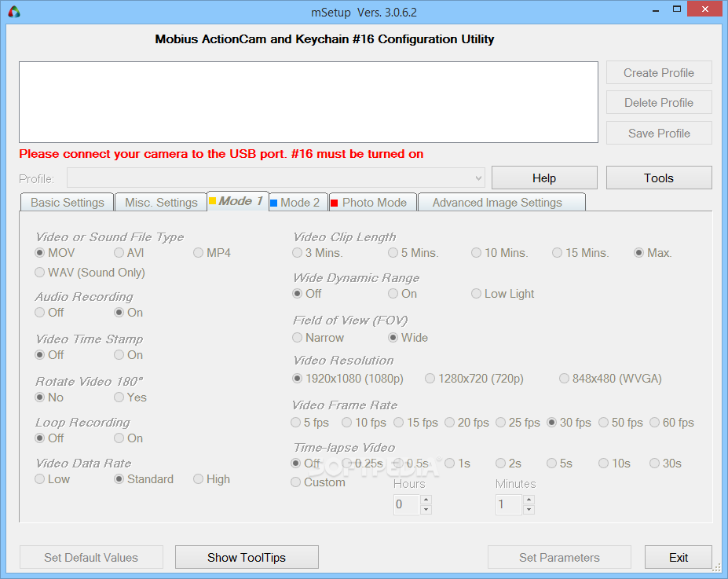Click the Minutes input field
Viewport: 728px width, 579px height.
point(510,504)
